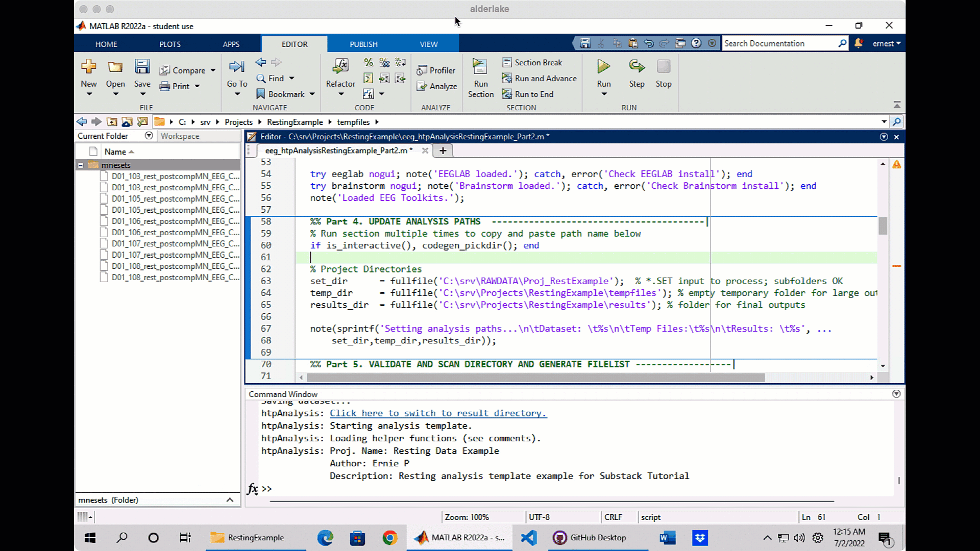This screenshot has width=980, height=551.
Task: Open the Refactor tool
Action: coord(340,67)
